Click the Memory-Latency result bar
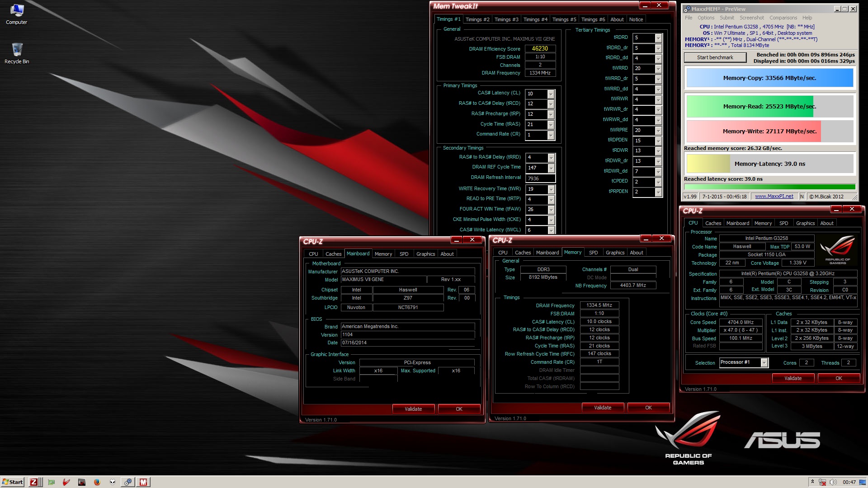 [x=769, y=164]
